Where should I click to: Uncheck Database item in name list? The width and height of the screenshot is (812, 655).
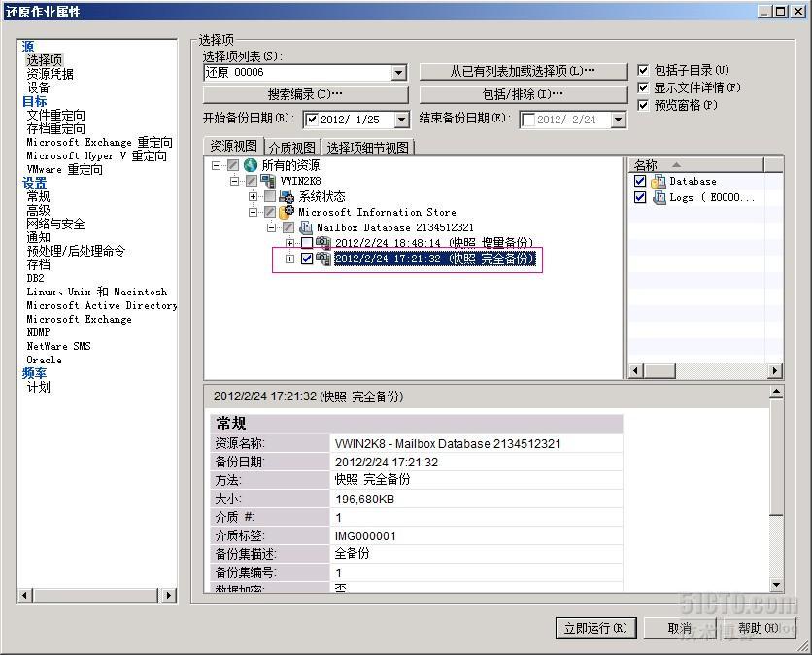640,181
